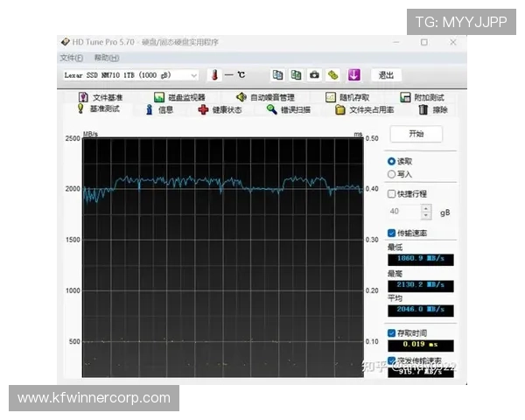Click the purple download arrow icon
The height and width of the screenshot is (420, 525).
[x=353, y=75]
